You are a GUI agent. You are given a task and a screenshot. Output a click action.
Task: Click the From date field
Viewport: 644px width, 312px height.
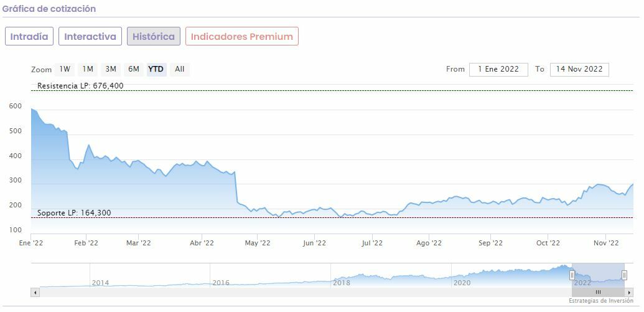click(x=498, y=69)
